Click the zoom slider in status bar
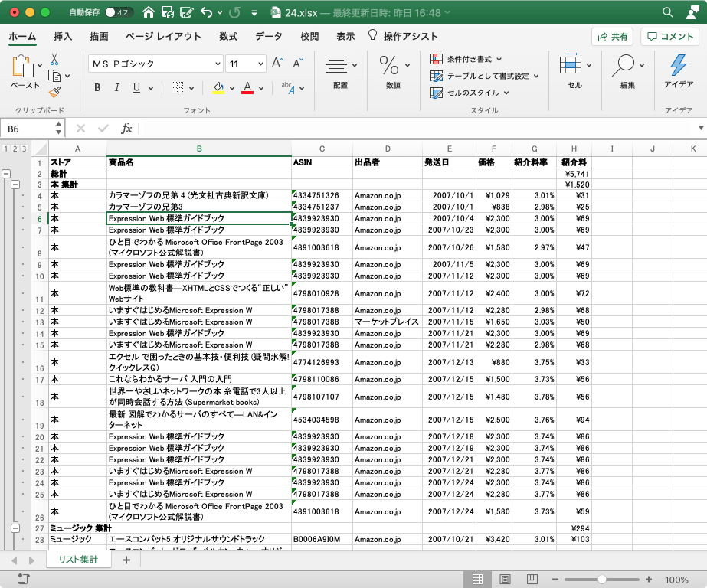Image resolution: width=707 pixels, height=588 pixels. 601,580
